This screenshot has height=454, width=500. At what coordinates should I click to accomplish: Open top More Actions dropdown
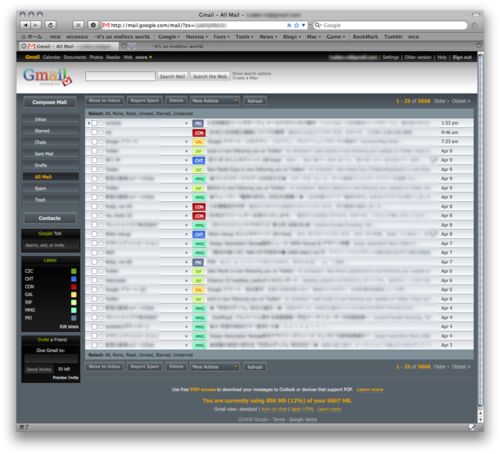pyautogui.click(x=215, y=101)
